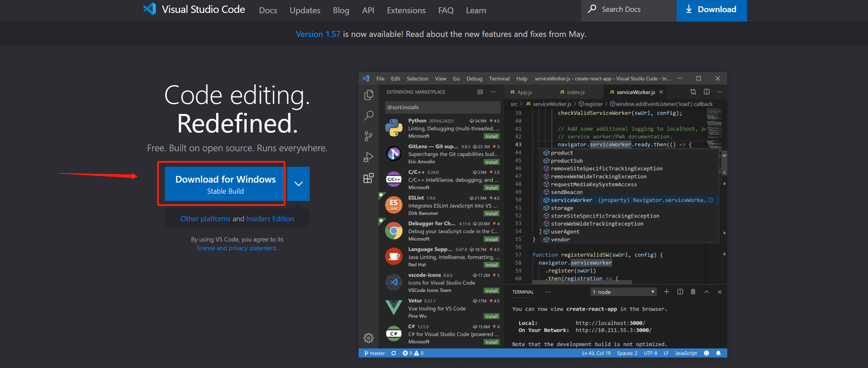Open the Search icon in activity bar
The image size is (868, 368).
(x=369, y=115)
